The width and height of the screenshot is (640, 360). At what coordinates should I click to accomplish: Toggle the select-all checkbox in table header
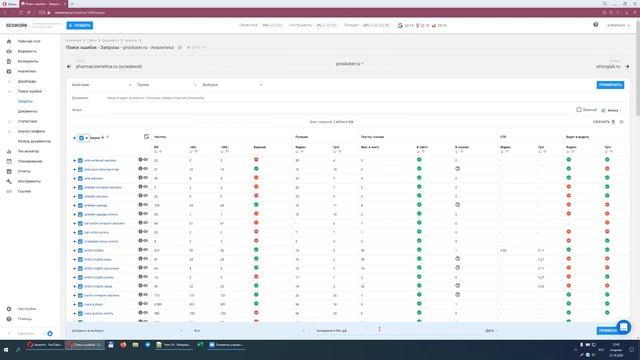tap(81, 138)
